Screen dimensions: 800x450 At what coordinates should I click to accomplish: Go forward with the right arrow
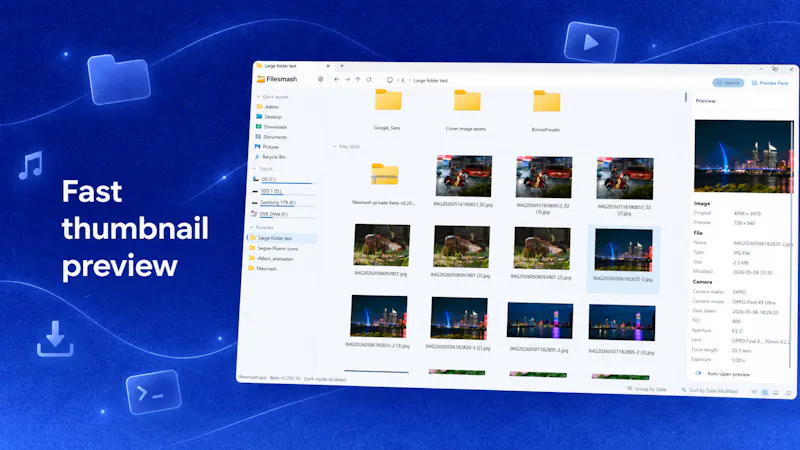point(347,80)
